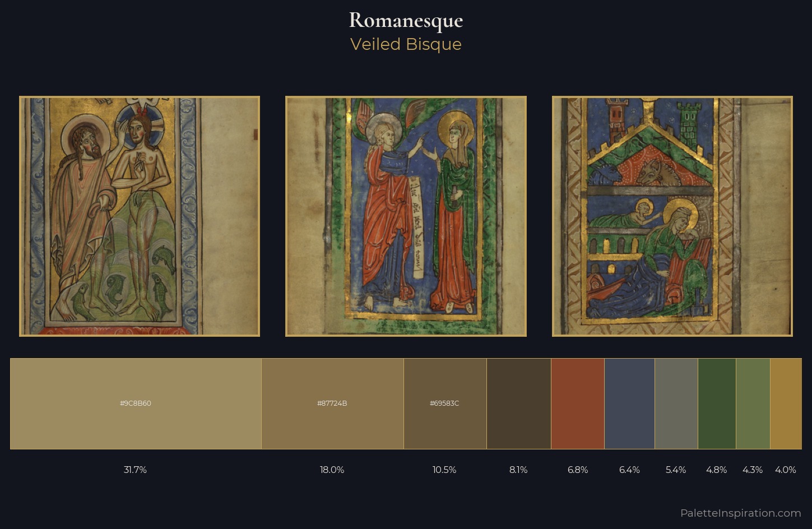Select the Veiled Bisque subtitle
812x529 pixels.
coord(406,44)
